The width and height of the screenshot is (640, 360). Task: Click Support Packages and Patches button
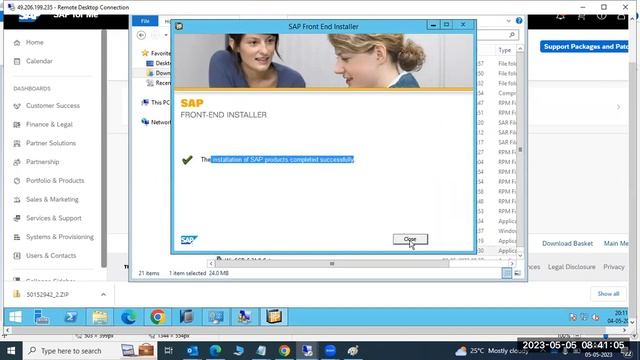[x=584, y=47]
